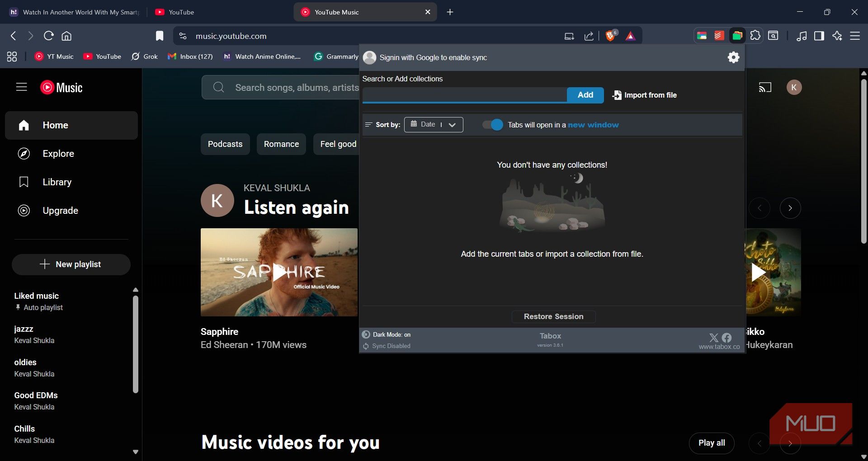Viewport: 868px width, 461px height.
Task: Open the browser extensions puzzle icon
Action: pos(755,36)
